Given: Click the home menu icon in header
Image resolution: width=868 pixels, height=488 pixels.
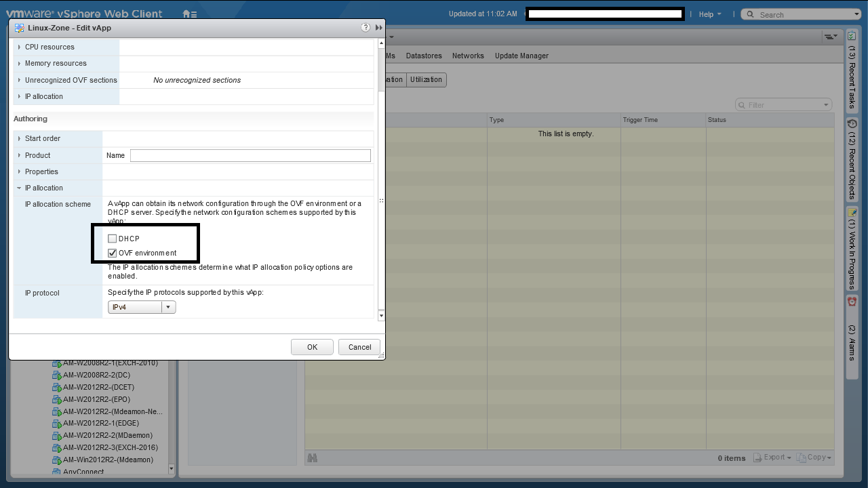Looking at the screenshot, I should pyautogui.click(x=189, y=14).
